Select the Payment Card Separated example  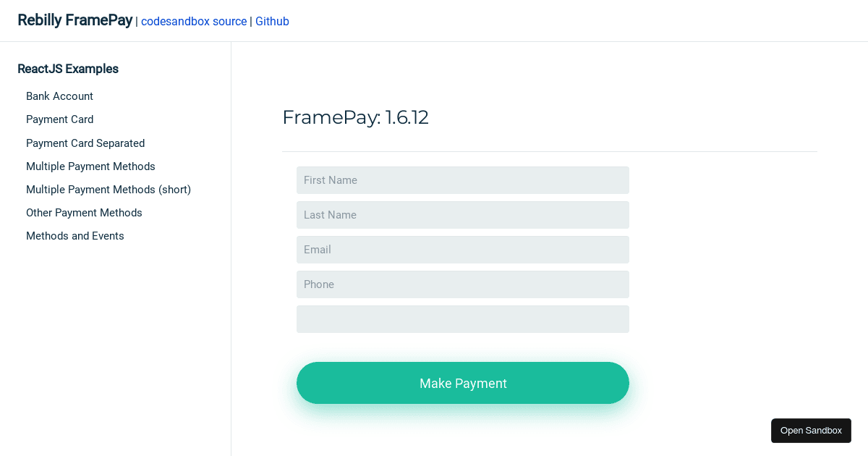(85, 143)
